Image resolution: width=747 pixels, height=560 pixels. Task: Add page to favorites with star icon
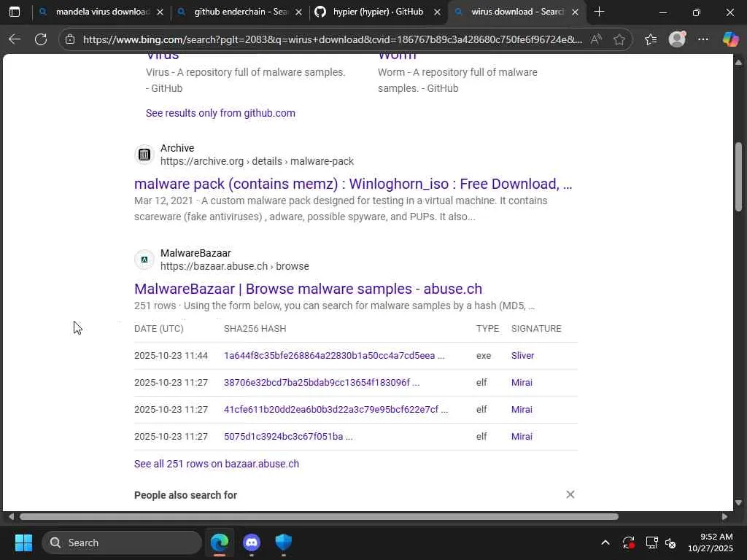[619, 39]
